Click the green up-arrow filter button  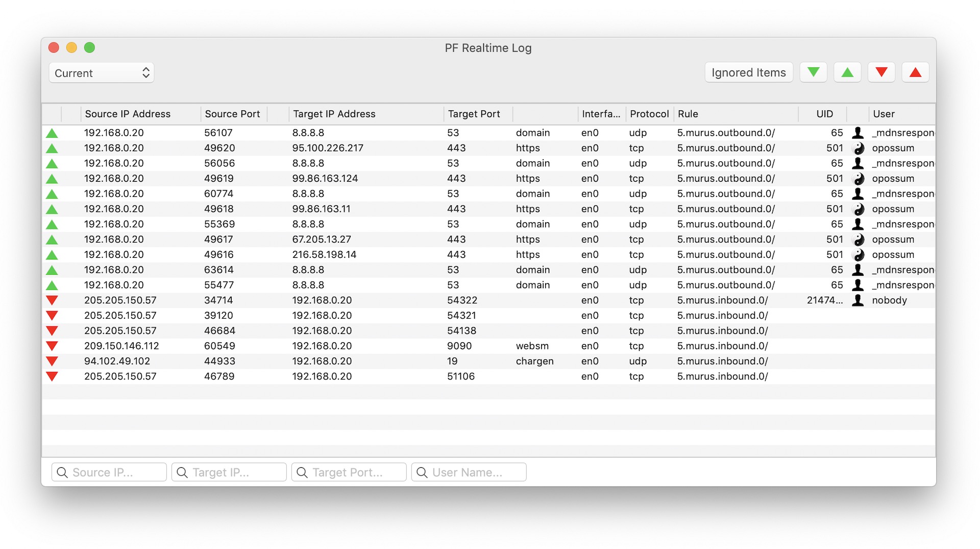tap(847, 73)
